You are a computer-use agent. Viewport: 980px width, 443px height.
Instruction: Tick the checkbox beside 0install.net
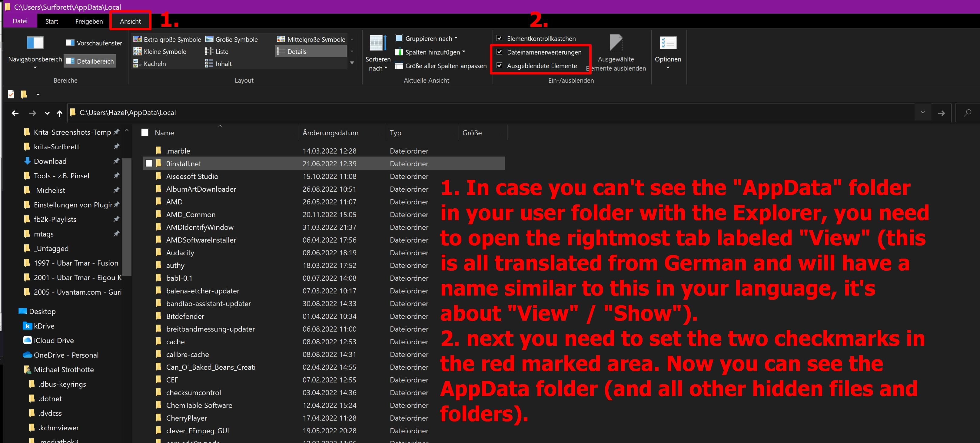pos(149,164)
